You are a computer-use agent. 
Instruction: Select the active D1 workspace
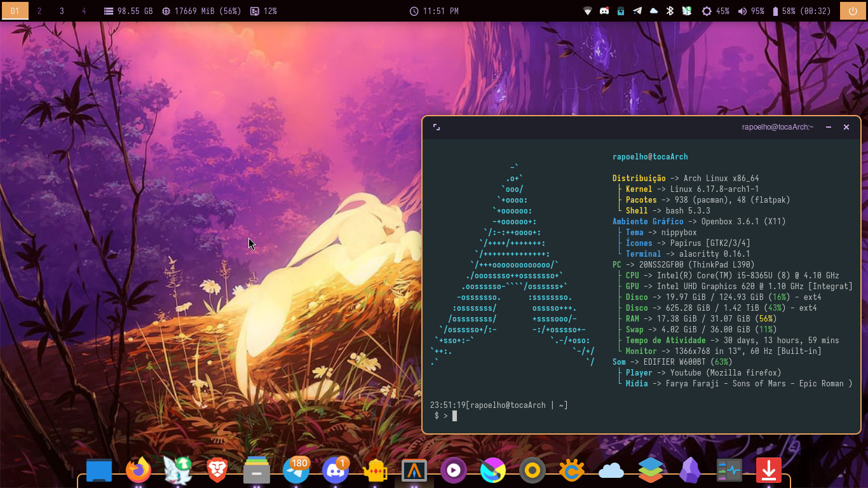coord(15,11)
